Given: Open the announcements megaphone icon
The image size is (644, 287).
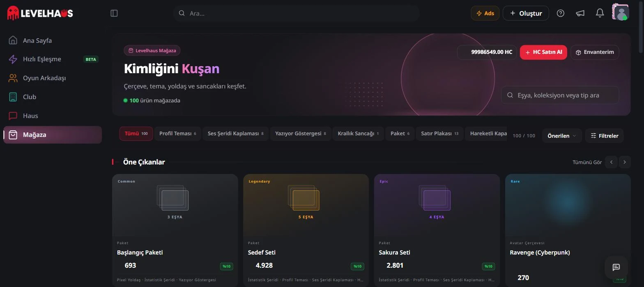Looking at the screenshot, I should tap(580, 13).
